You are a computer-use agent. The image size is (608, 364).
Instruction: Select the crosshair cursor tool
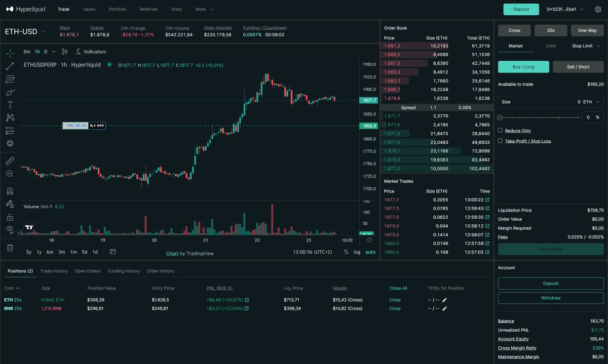point(10,53)
